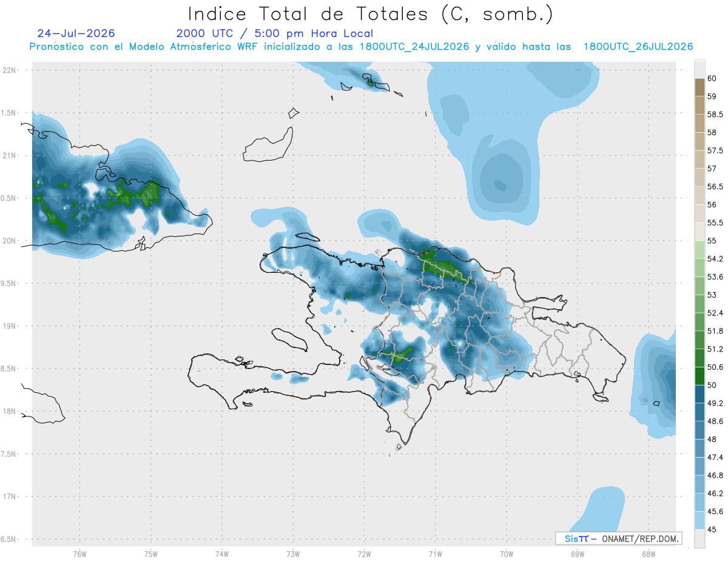
Task: Click the colorbar value 52.4
Action: [715, 313]
